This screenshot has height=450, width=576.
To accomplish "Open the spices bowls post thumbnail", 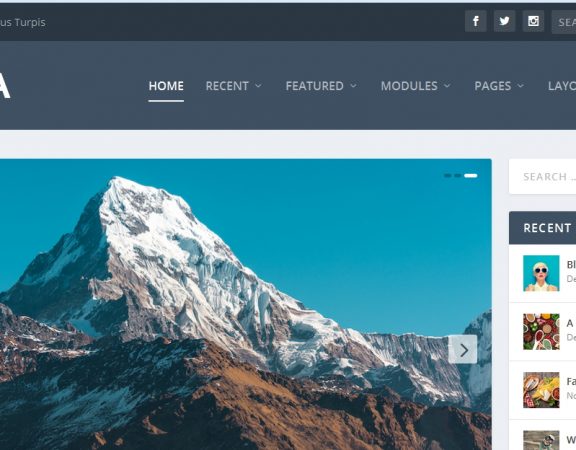I will tap(541, 331).
